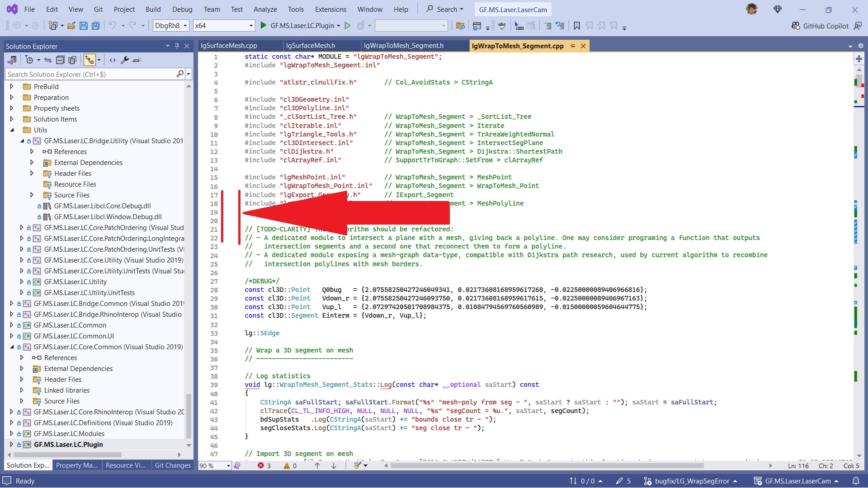Viewport: 868px width, 488px height.
Task: Collapse the Utils folder
Action: (12, 130)
